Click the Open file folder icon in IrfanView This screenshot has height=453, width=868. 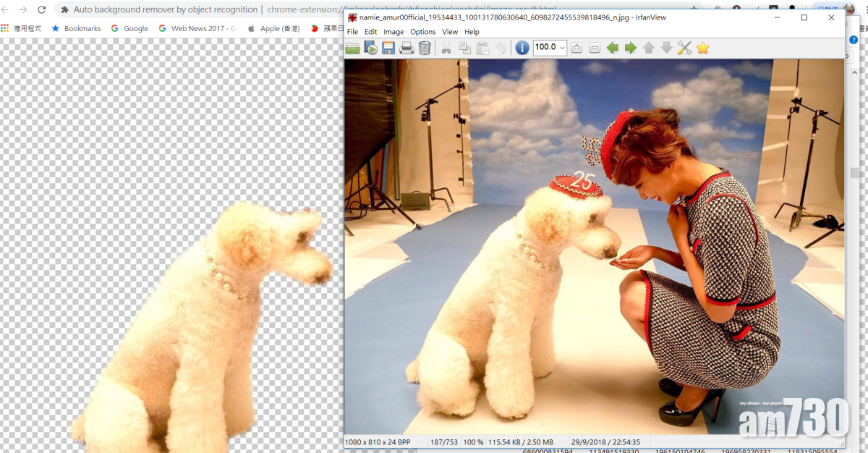[352, 48]
